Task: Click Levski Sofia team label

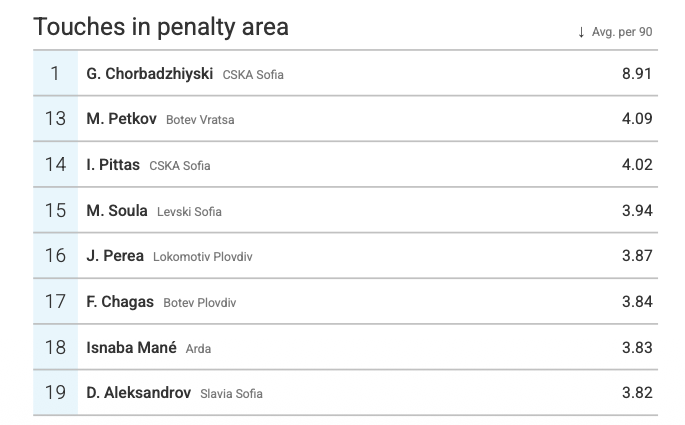Action: click(189, 212)
